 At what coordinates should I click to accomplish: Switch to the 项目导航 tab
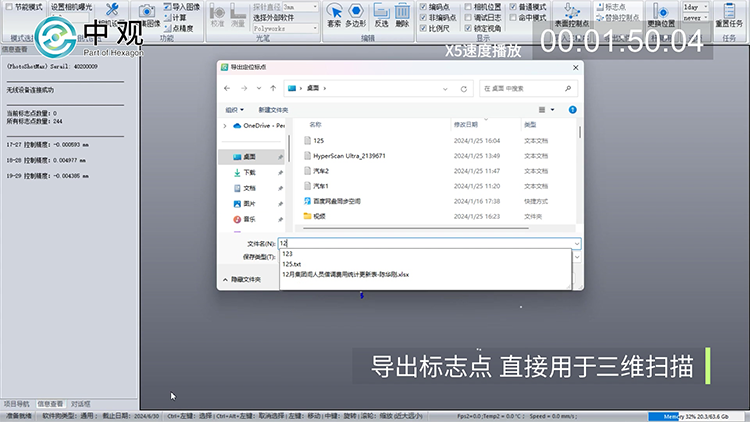(x=17, y=404)
